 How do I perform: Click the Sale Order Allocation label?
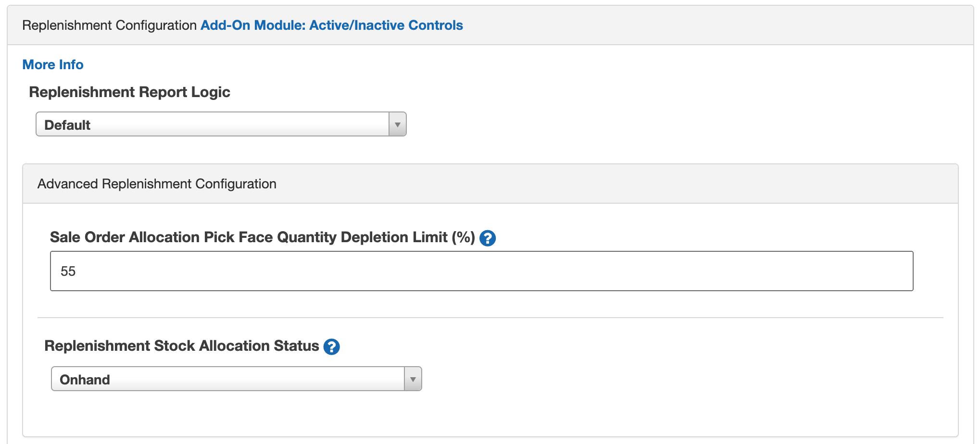coord(261,237)
